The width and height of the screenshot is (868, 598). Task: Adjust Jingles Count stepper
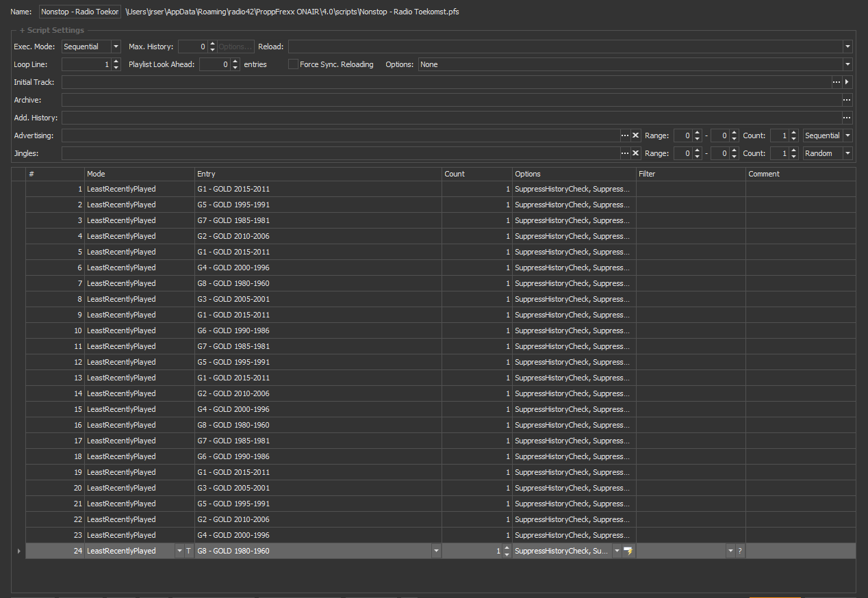793,153
